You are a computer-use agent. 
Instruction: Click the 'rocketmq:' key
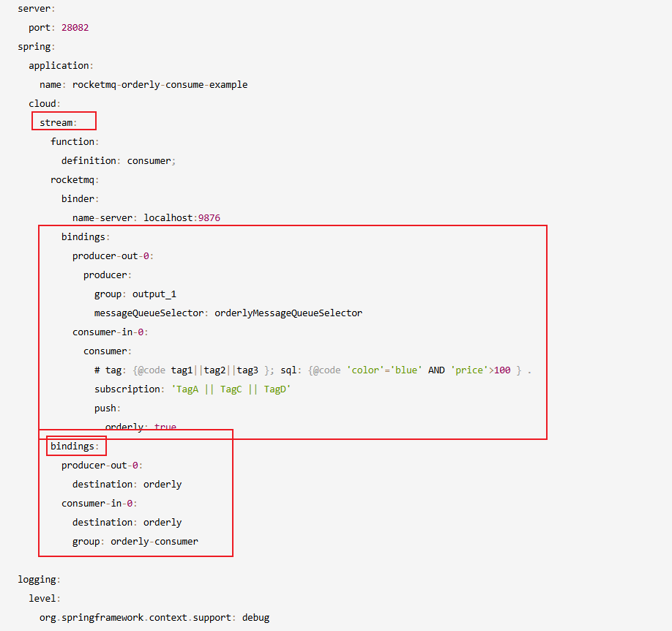[x=75, y=180]
